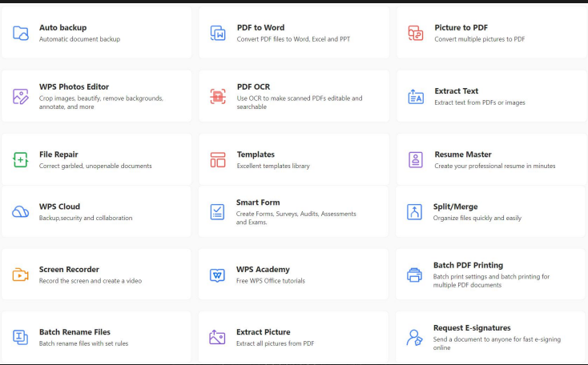
Task: Open WPS Photos Editor title
Action: [75, 87]
